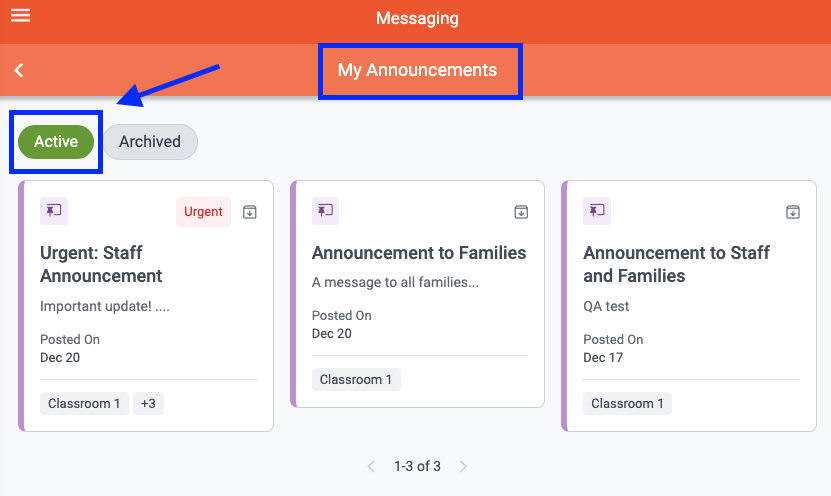
Task: Go to next page of announcements
Action: [463, 466]
